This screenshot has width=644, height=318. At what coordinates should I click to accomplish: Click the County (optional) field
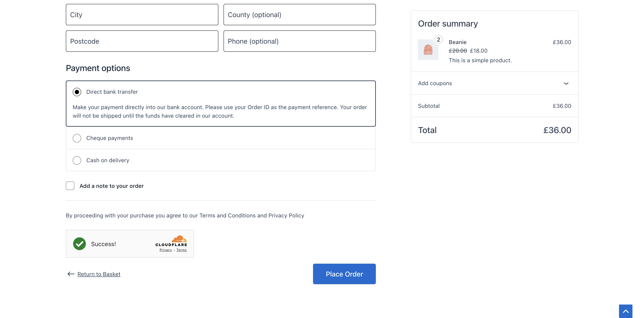pos(299,15)
